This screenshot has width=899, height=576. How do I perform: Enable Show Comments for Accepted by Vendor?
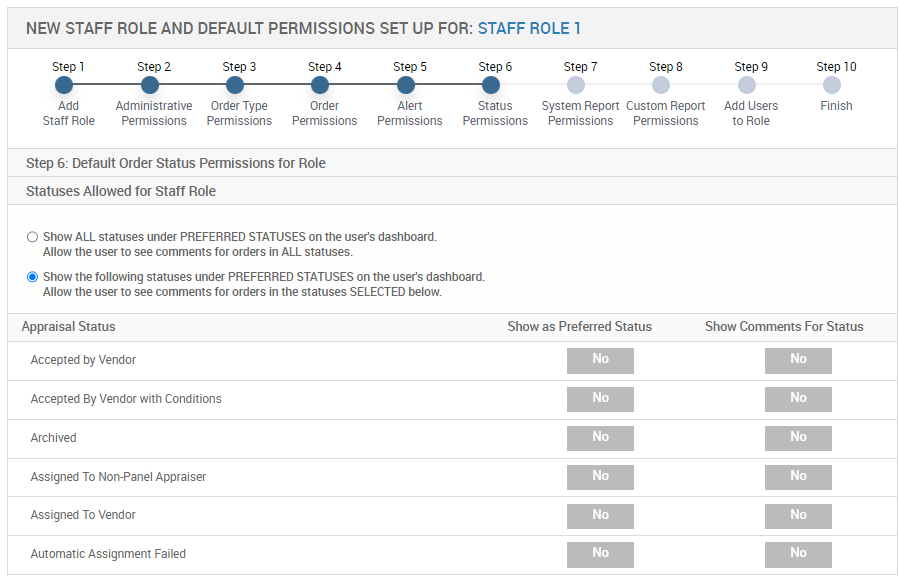coord(798,360)
